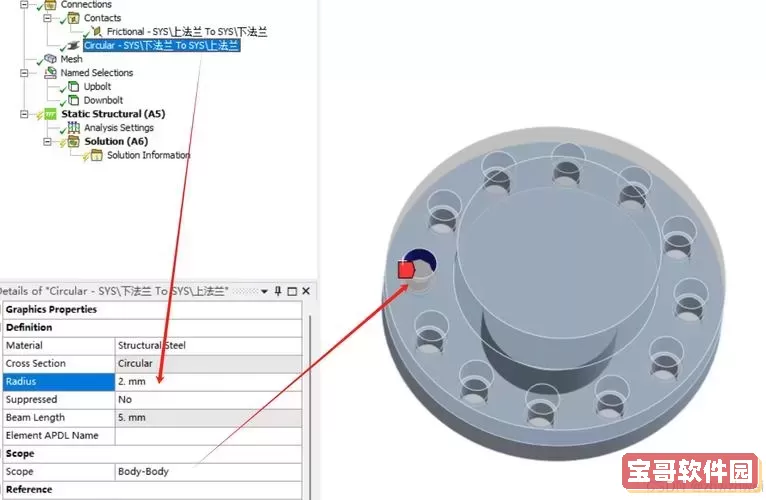Image resolution: width=766 pixels, height=500 pixels.
Task: Click the Scope value Body-Body
Action: pyautogui.click(x=209, y=472)
